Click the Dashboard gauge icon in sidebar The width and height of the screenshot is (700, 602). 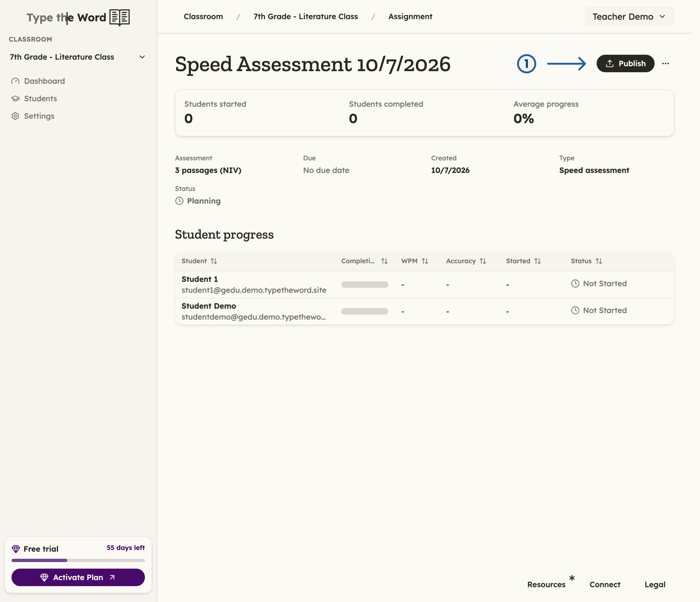pyautogui.click(x=15, y=81)
